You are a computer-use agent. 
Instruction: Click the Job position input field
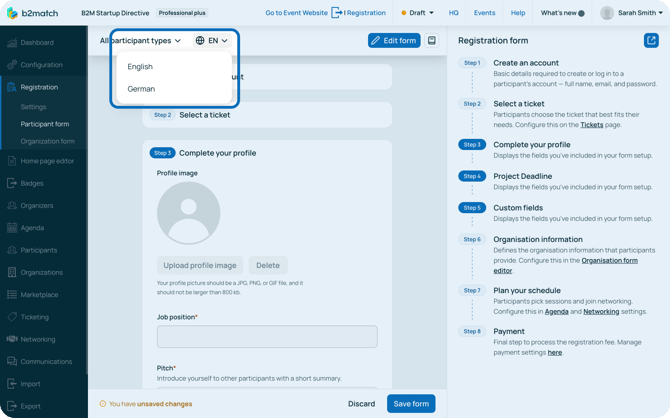[x=267, y=336]
